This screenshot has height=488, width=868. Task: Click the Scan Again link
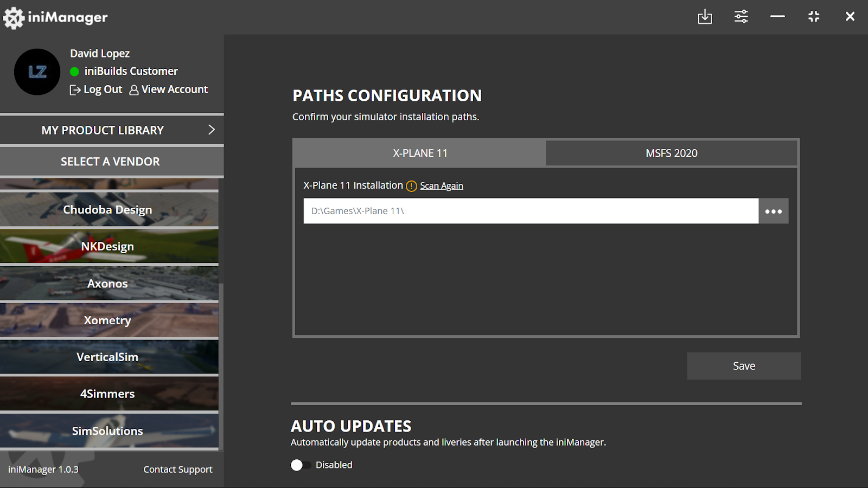[442, 186]
